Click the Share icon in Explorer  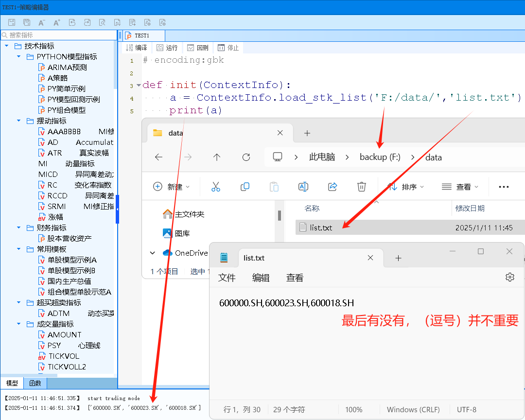coord(332,187)
